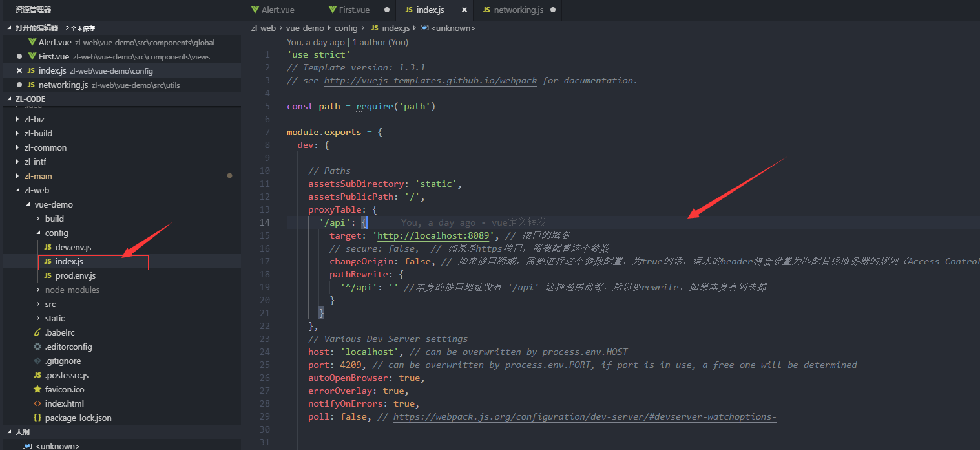Image resolution: width=980 pixels, height=450 pixels.
Task: Collapse the vue-demo folder
Action: [x=54, y=204]
